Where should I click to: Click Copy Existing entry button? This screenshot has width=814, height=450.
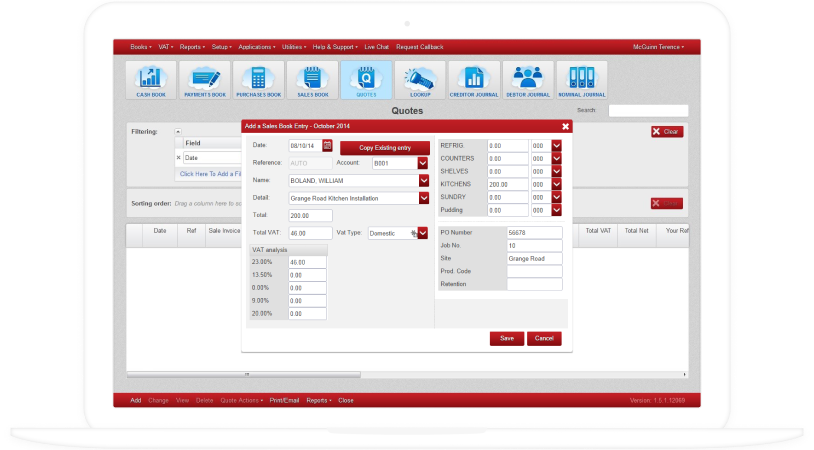(x=385, y=148)
